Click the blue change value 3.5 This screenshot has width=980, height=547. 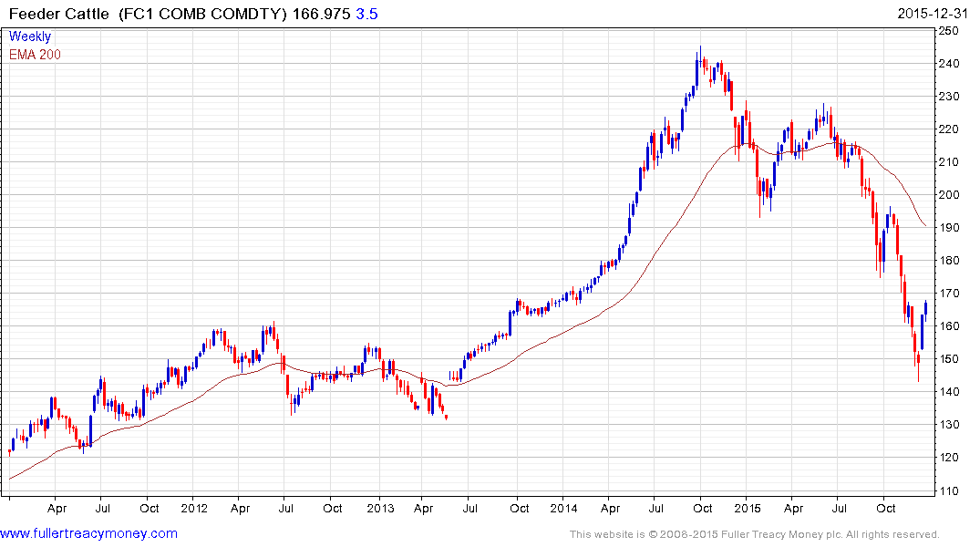click(366, 14)
